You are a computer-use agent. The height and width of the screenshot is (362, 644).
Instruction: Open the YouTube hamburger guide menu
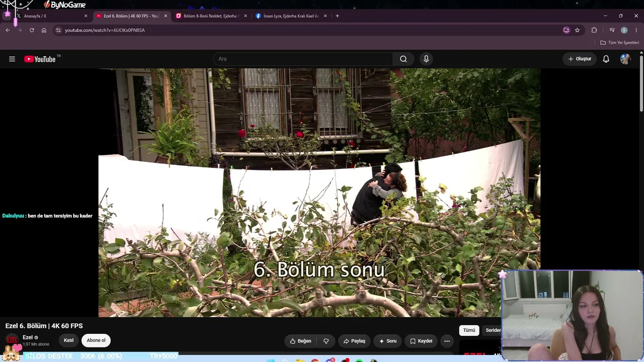point(12,59)
